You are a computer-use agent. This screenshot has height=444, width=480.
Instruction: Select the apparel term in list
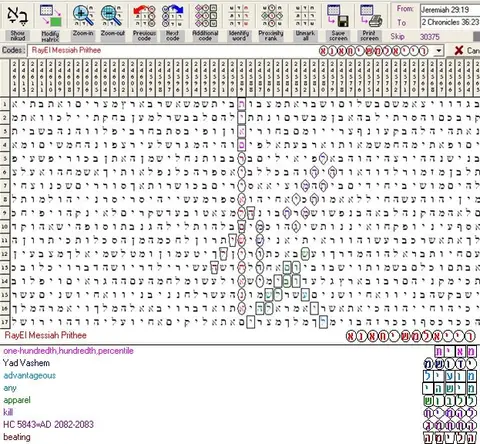pyautogui.click(x=17, y=400)
